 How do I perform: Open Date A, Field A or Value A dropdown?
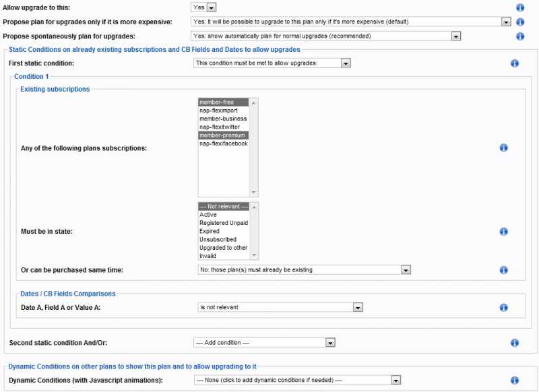click(x=280, y=307)
